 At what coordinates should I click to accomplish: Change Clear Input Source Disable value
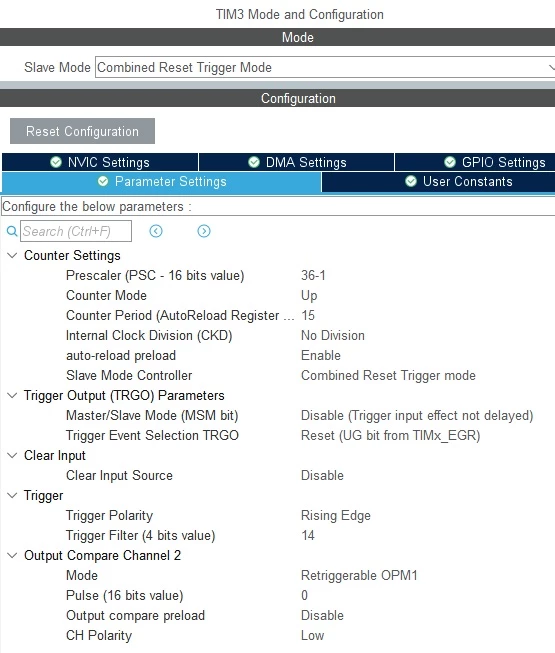click(322, 475)
